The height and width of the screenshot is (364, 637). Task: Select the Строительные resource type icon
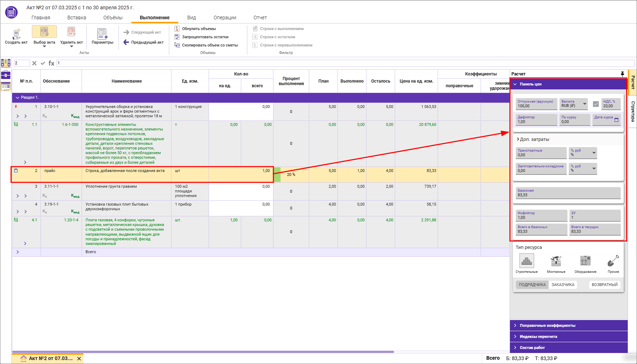[x=526, y=261]
